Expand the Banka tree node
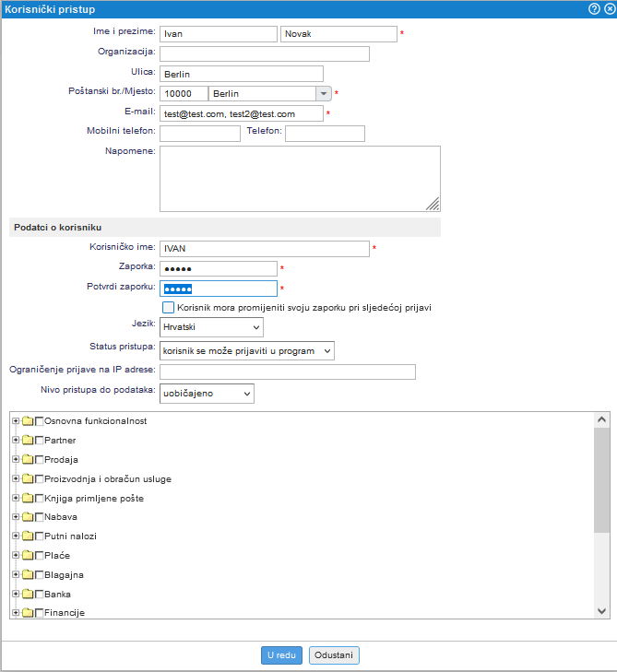Viewport: 617px width, 672px height. (x=16, y=594)
